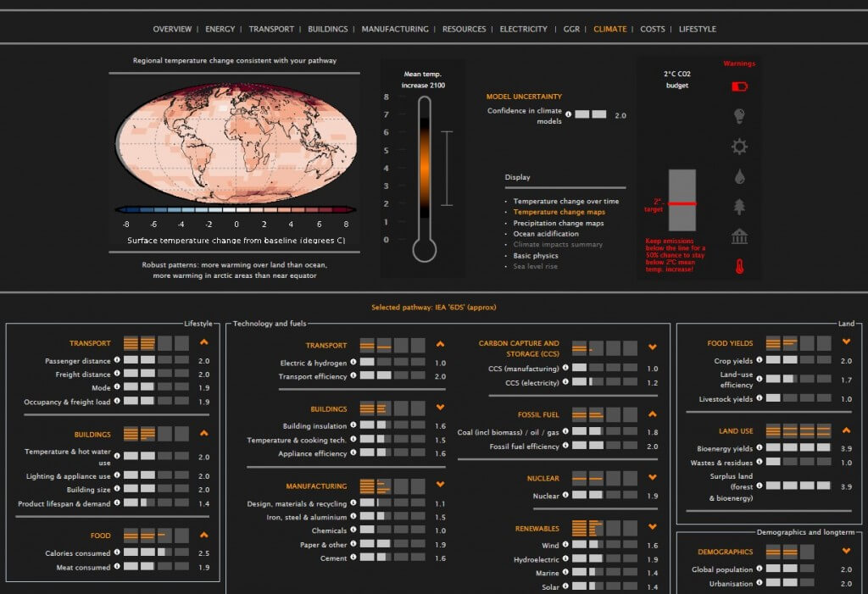The image size is (868, 594).
Task: Click the light bulb warning icon
Action: (x=739, y=116)
